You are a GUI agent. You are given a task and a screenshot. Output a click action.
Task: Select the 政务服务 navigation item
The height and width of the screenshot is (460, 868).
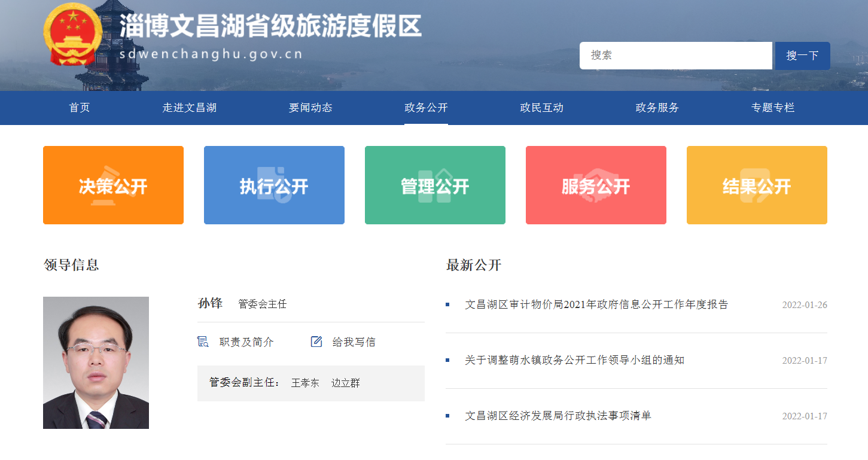(657, 108)
